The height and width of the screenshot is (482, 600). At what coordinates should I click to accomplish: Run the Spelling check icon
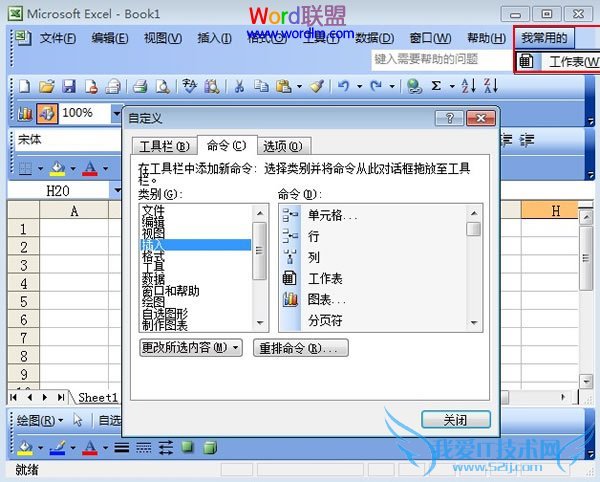click(x=189, y=86)
